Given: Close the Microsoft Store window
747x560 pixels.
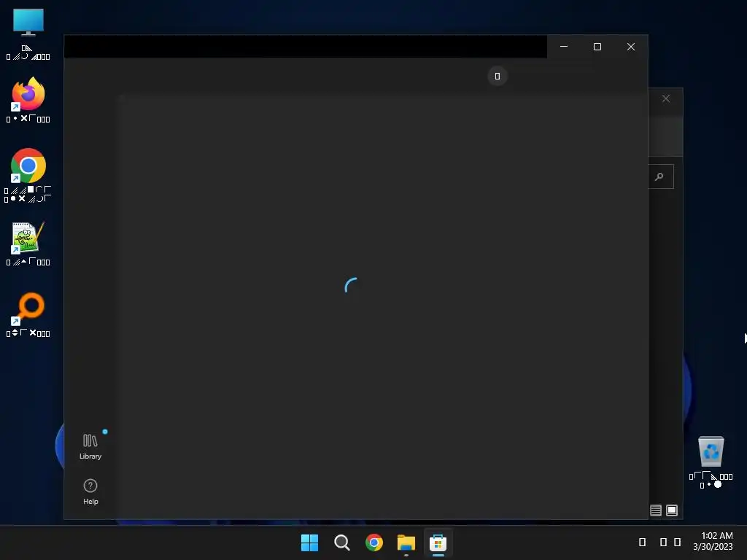Looking at the screenshot, I should tap(631, 47).
